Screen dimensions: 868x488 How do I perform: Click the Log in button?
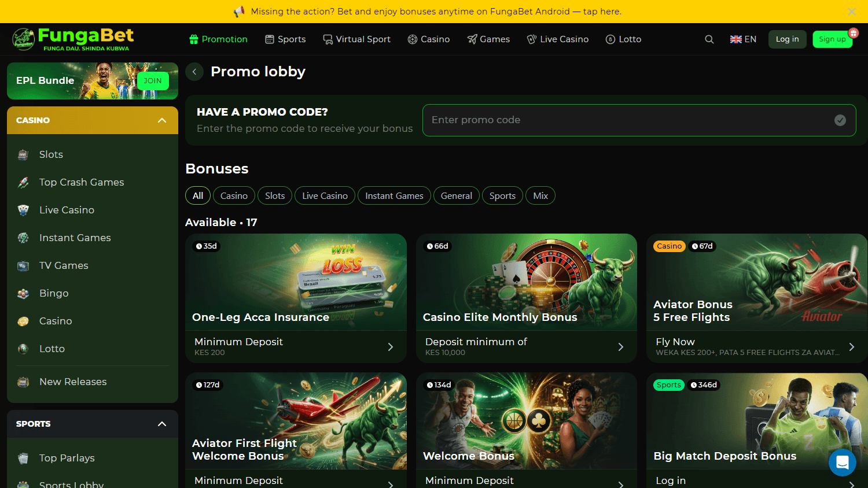tap(787, 39)
